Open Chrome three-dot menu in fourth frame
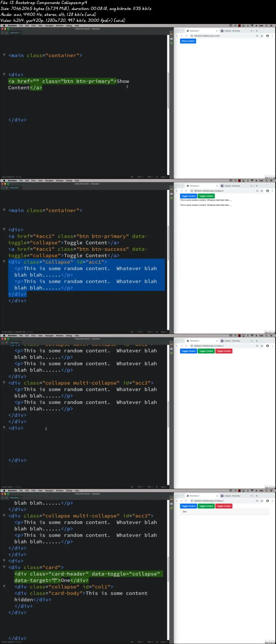276x644 pixels. [x=272, y=501]
